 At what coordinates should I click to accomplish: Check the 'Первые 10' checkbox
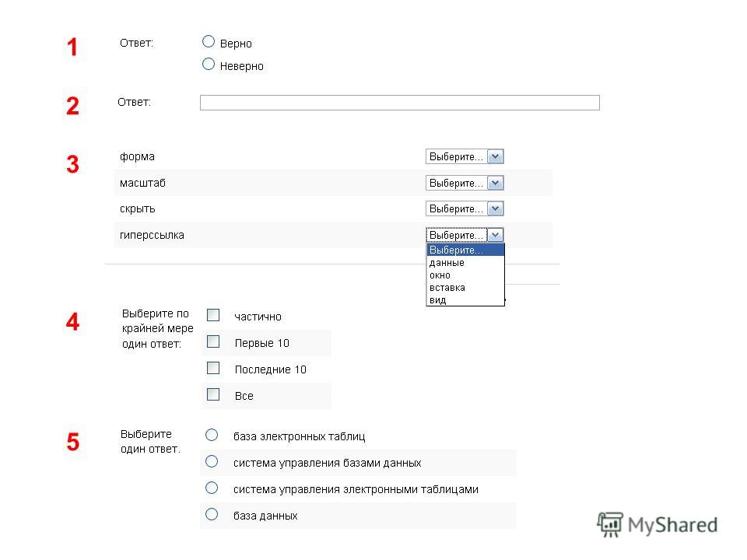pyautogui.click(x=213, y=342)
